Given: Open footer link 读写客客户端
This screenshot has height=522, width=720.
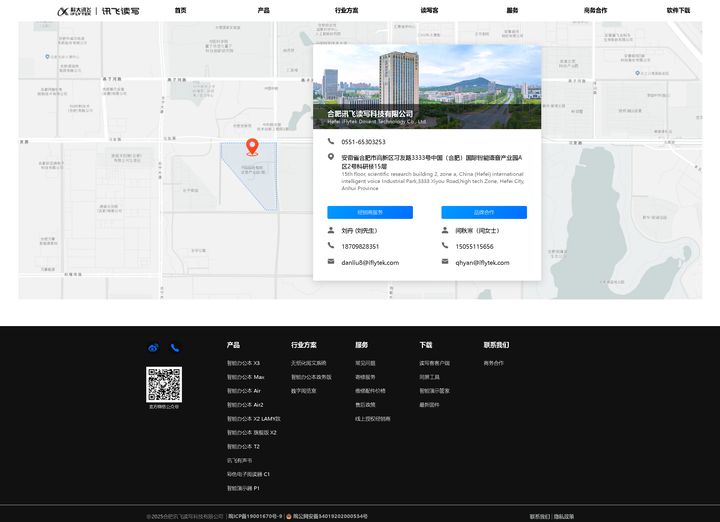Looking at the screenshot, I should tap(434, 363).
